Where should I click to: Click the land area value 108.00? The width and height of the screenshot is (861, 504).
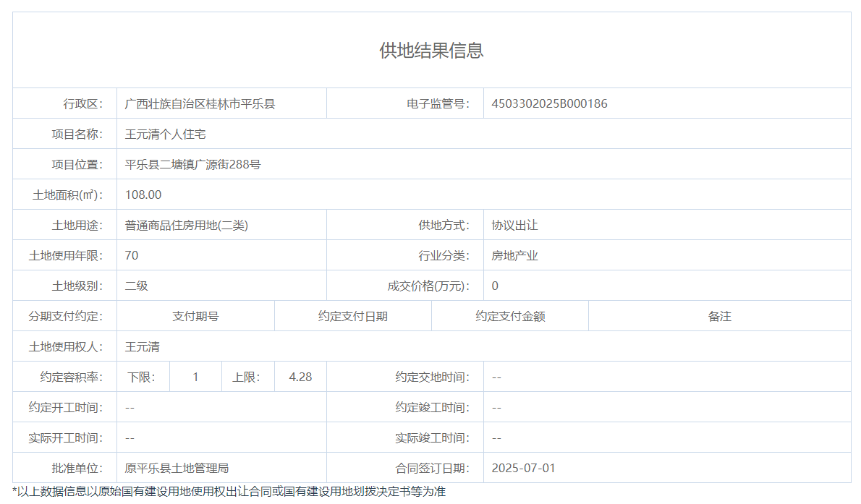coord(143,195)
